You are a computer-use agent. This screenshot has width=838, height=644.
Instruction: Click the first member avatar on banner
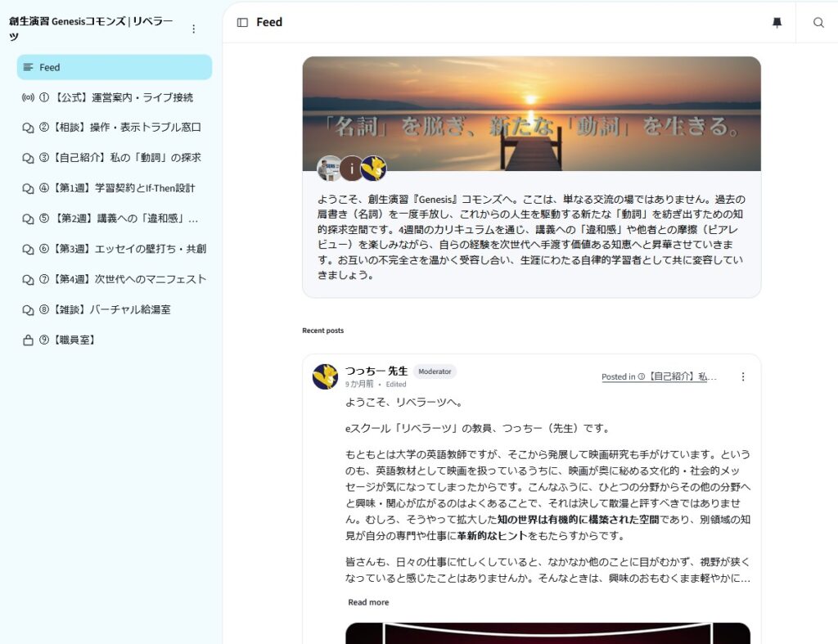click(329, 169)
